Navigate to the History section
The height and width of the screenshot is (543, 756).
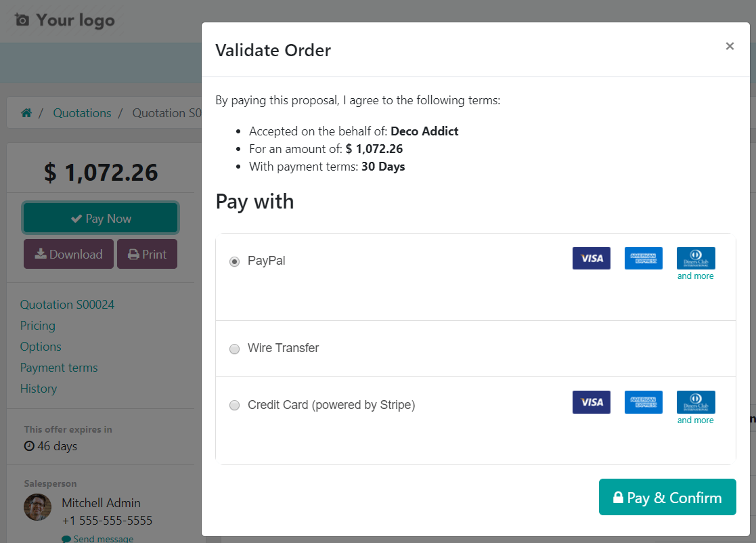(39, 388)
